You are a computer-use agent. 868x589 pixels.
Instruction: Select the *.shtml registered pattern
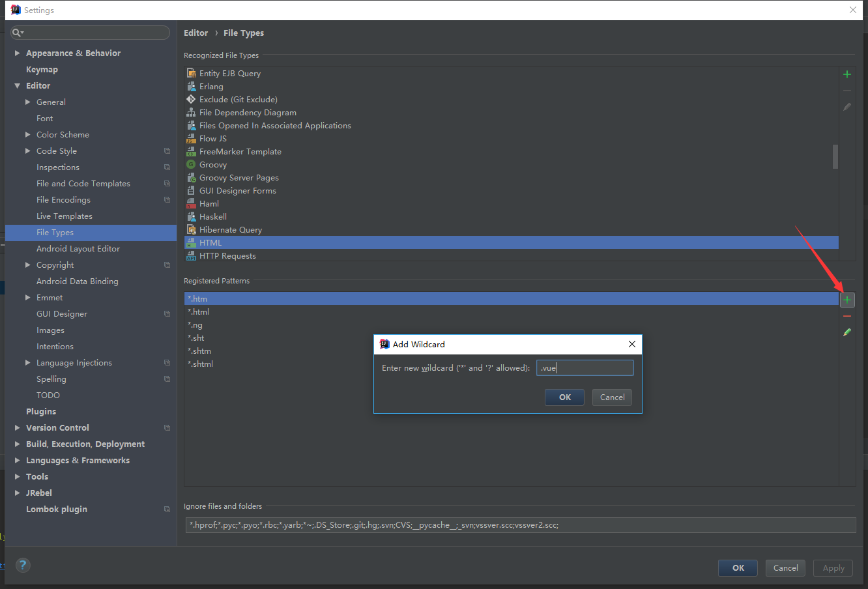point(512,364)
